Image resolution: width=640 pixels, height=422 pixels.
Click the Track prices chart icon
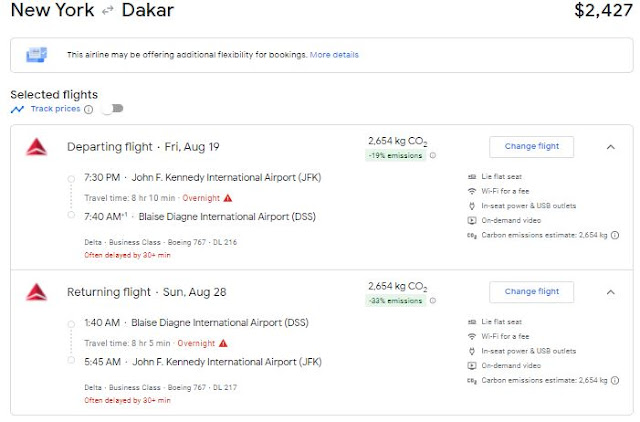[17, 108]
